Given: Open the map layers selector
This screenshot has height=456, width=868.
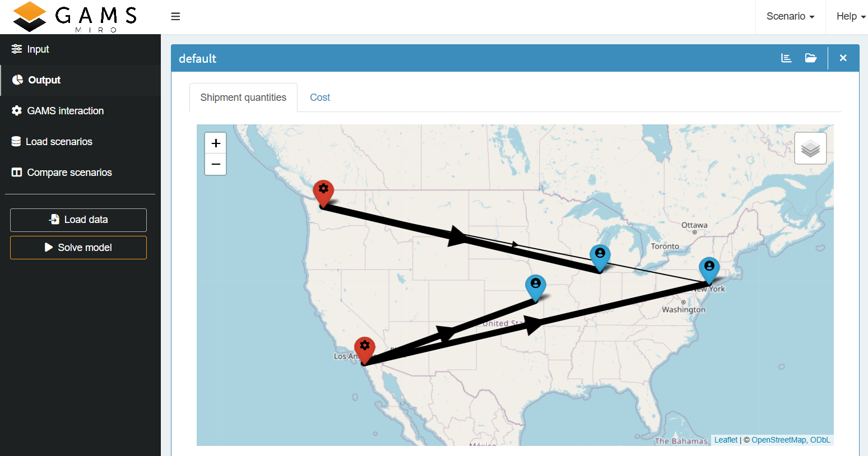Looking at the screenshot, I should (x=810, y=148).
